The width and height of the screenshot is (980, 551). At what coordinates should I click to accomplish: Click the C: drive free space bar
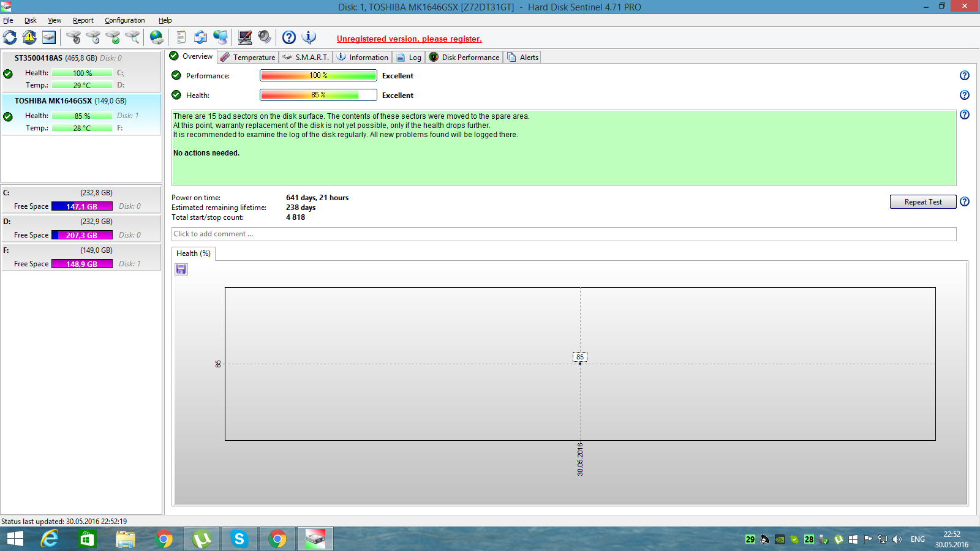coord(82,206)
